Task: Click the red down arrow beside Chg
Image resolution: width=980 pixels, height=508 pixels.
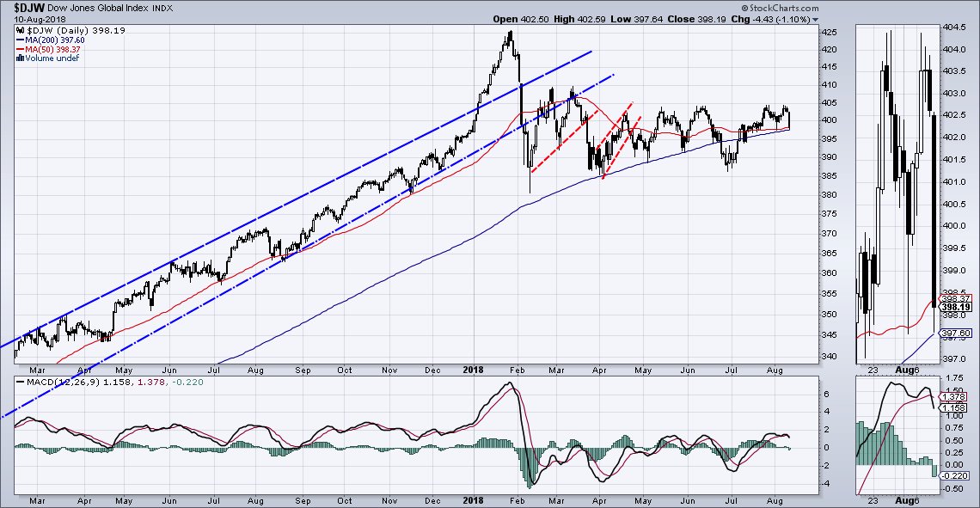Action: pyautogui.click(x=815, y=20)
